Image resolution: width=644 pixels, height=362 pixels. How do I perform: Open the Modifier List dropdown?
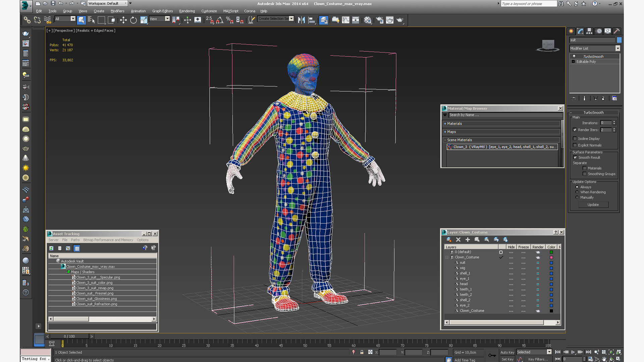pos(618,49)
